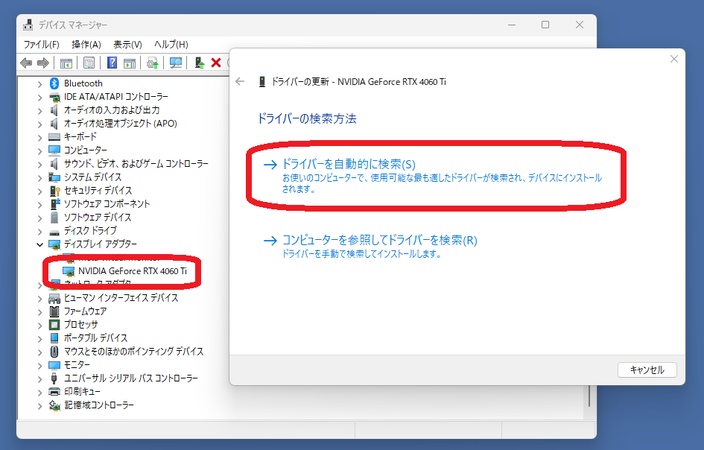Go back using the driver dialog's left arrow
Image resolution: width=704 pixels, height=450 pixels.
tap(240, 81)
